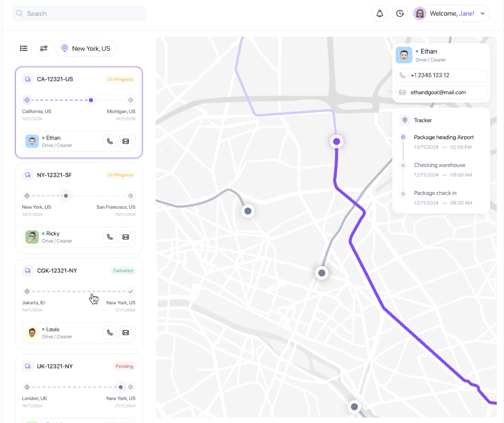Open the history clock icon
The width and height of the screenshot is (504, 423).
(400, 14)
